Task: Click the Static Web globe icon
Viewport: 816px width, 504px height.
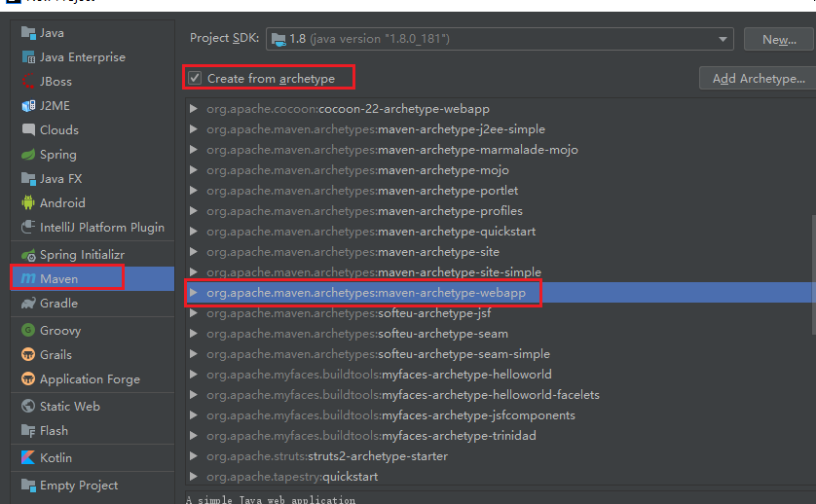Action: click(28, 407)
